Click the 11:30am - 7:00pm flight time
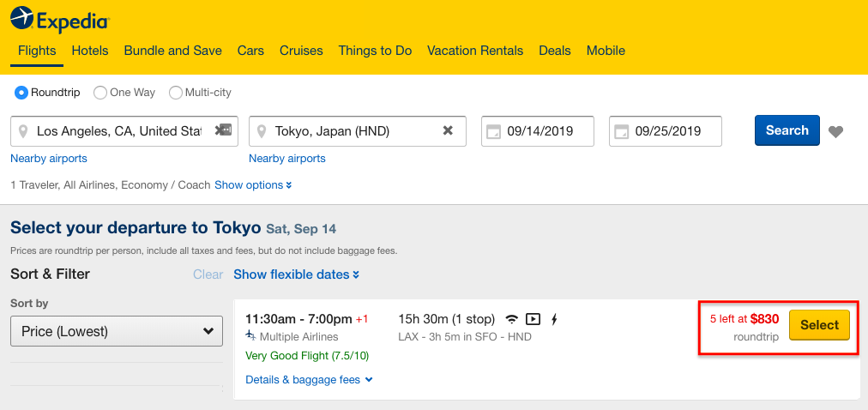 pyautogui.click(x=299, y=319)
